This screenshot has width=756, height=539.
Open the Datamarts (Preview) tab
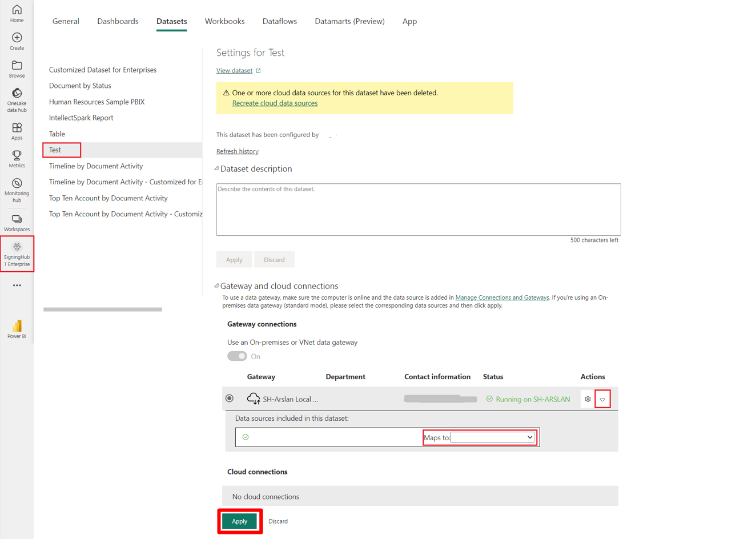(x=349, y=21)
